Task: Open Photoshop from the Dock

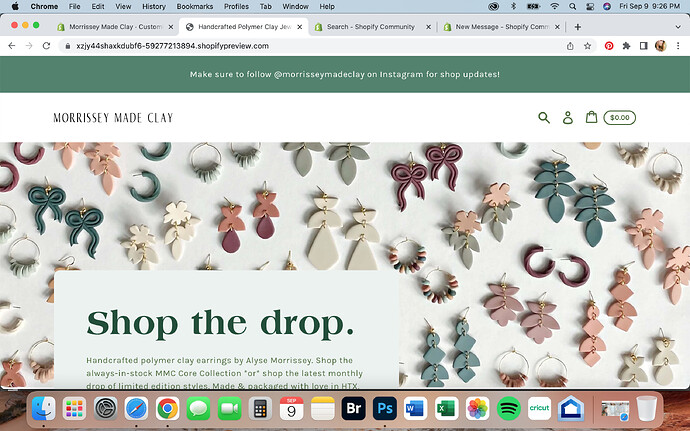Action: coord(385,408)
